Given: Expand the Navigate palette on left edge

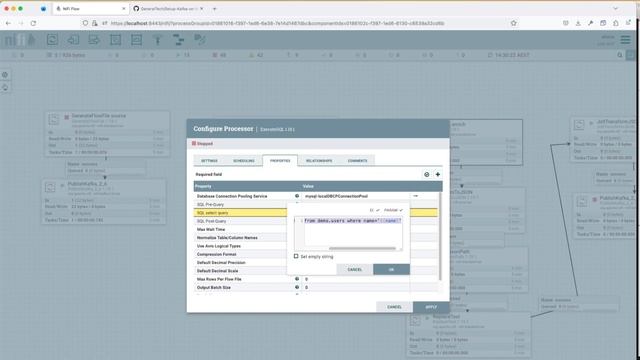Looking at the screenshot, I should (x=5, y=75).
